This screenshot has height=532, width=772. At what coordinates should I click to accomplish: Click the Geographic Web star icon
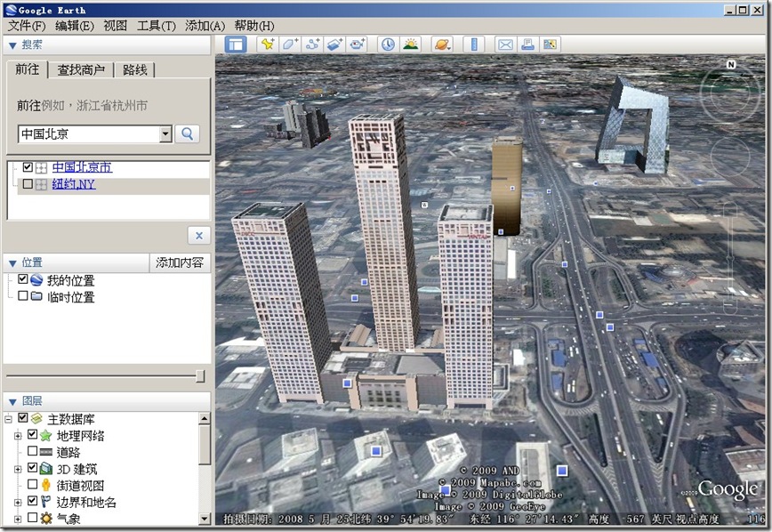point(45,435)
